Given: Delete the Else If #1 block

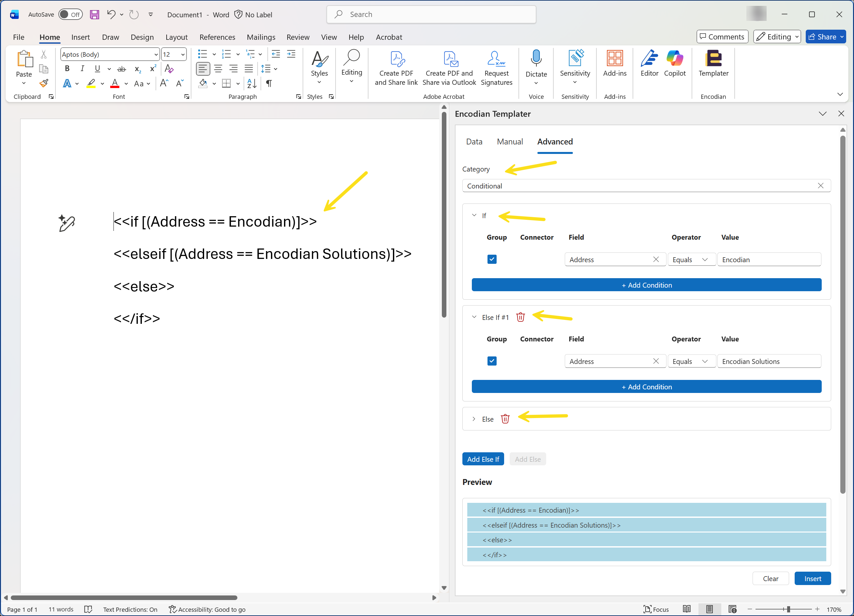Looking at the screenshot, I should (520, 317).
